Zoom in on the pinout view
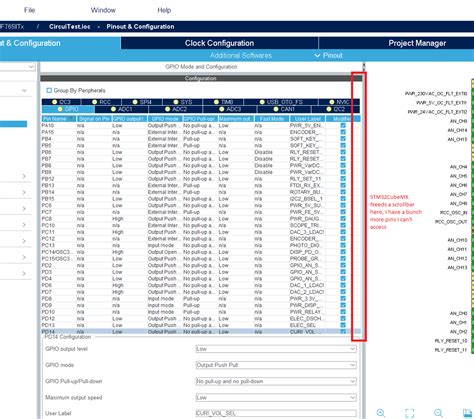Screen dimensions: 474x419 (x=381, y=413)
